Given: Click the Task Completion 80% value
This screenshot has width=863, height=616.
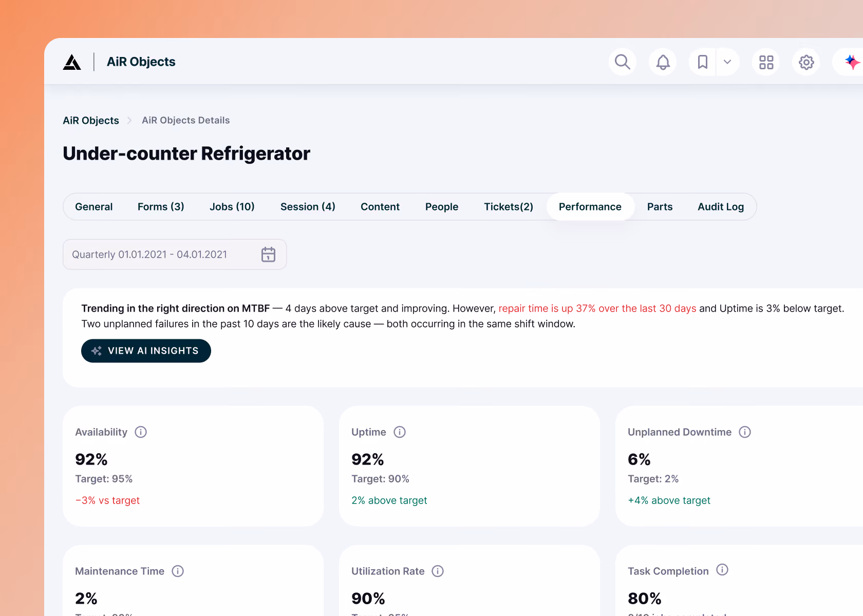Looking at the screenshot, I should coord(645,598).
